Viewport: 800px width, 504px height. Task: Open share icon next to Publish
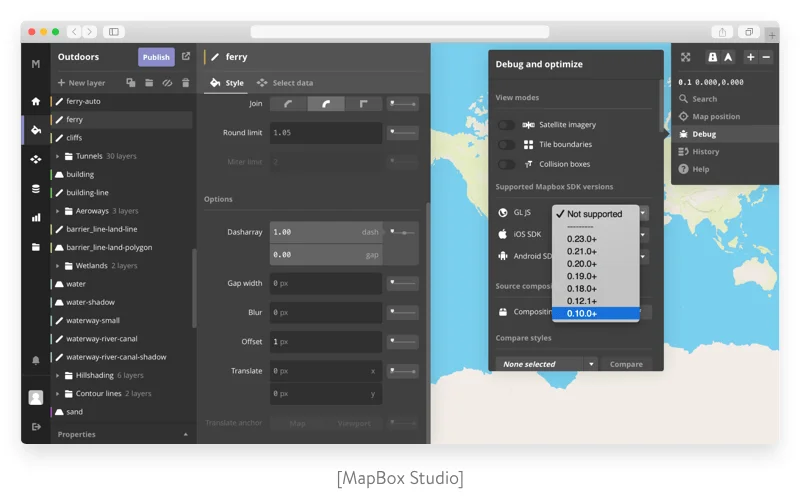click(x=185, y=57)
